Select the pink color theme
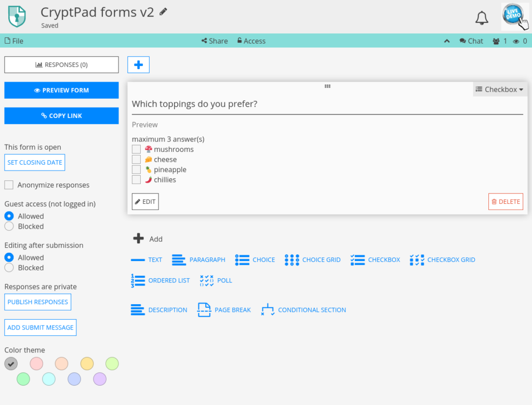The image size is (532, 405). point(36,363)
